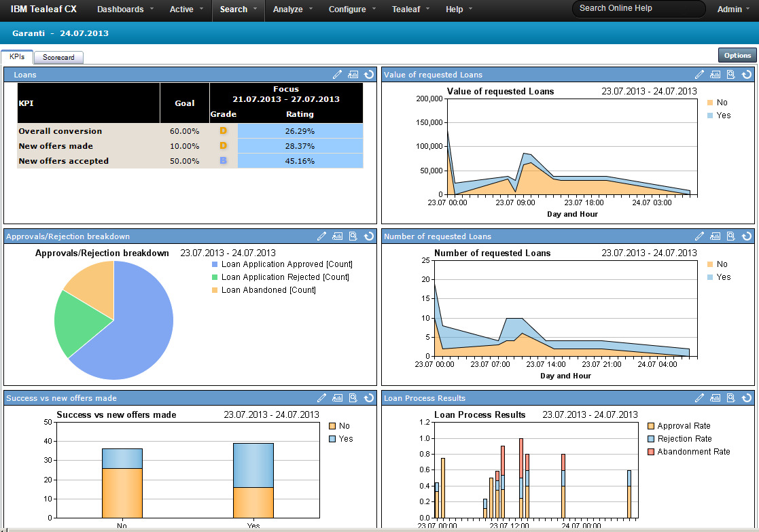Screen dimensions: 759x532
Task: Click magnifier icon on Success vs new offers panel
Action: (x=353, y=398)
